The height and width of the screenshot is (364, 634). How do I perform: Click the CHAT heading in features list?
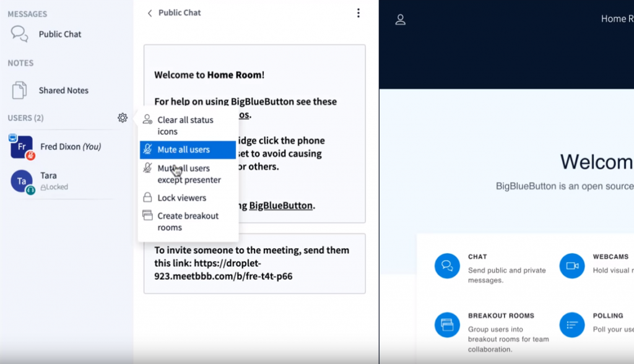click(x=477, y=257)
